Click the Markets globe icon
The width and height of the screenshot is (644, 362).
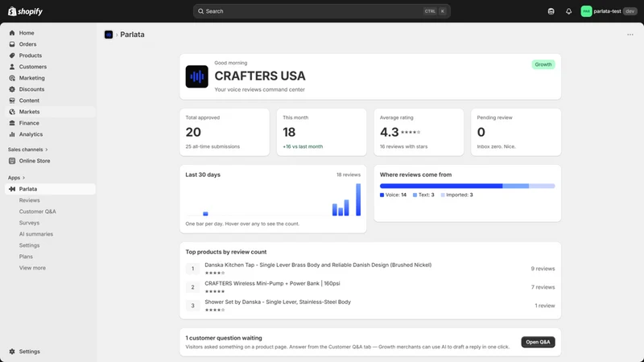pyautogui.click(x=12, y=112)
